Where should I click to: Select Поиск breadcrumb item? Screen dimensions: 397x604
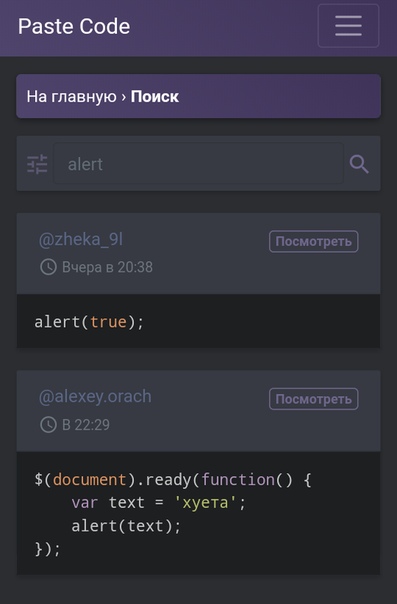pos(155,96)
